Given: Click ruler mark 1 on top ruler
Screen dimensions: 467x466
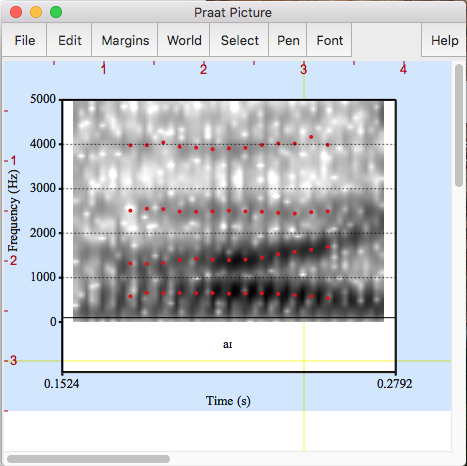Looking at the screenshot, I should point(104,69).
